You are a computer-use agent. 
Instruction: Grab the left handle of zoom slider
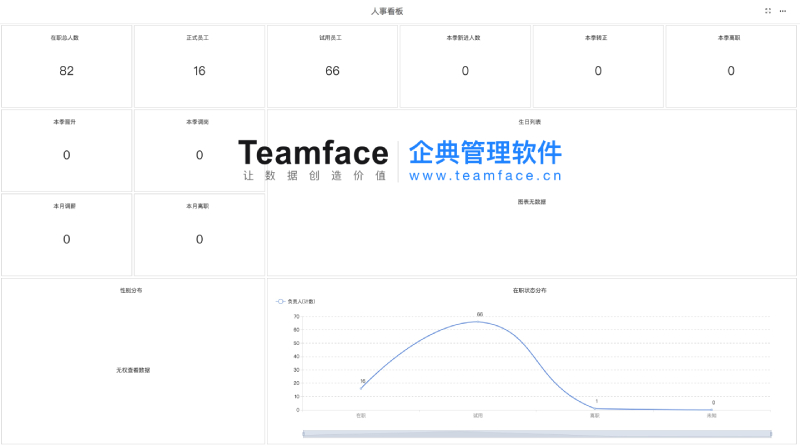[x=303, y=434]
